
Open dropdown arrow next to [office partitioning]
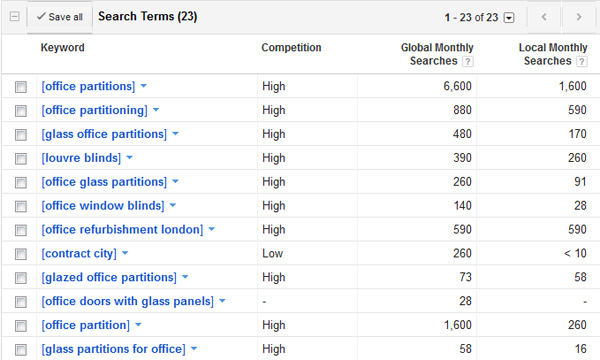tap(156, 110)
